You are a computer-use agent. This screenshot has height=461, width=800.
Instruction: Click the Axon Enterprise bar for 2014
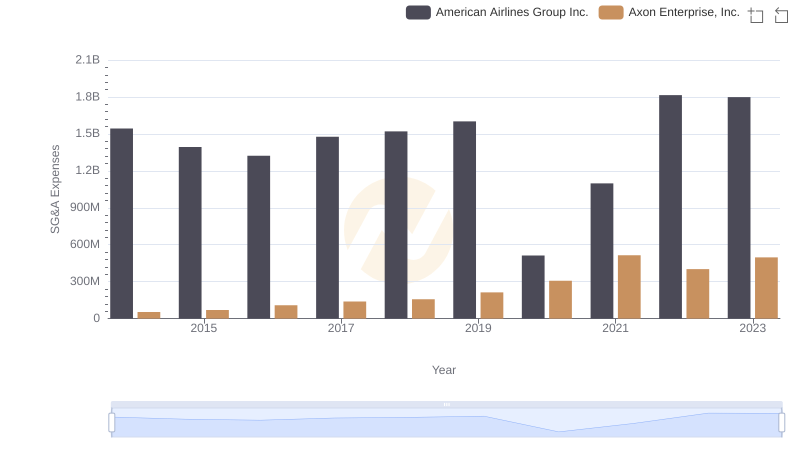(149, 315)
